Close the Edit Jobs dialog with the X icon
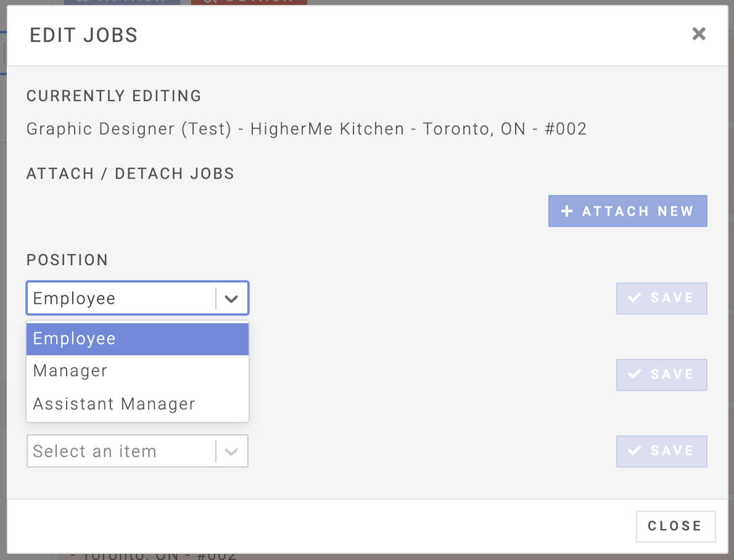This screenshot has width=734, height=560. [698, 34]
